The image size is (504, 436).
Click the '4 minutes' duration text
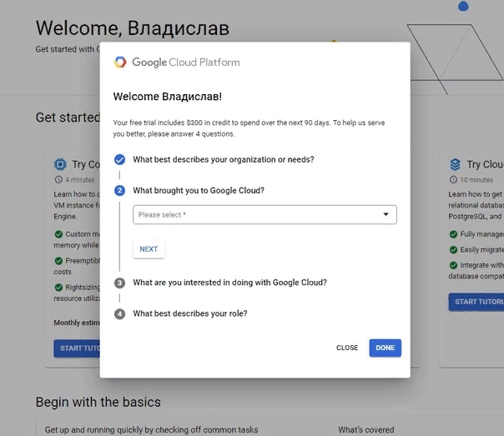coord(80,180)
